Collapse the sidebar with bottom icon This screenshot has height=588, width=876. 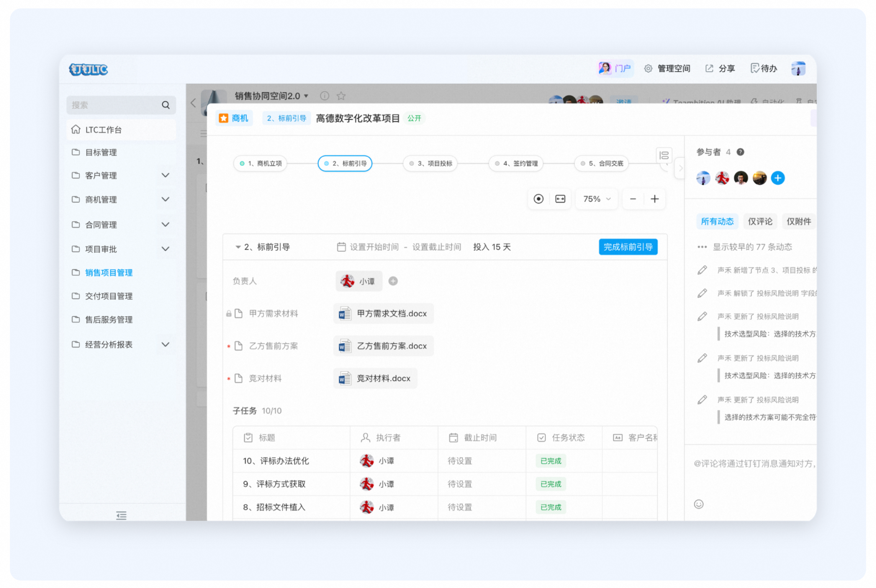coord(121,516)
